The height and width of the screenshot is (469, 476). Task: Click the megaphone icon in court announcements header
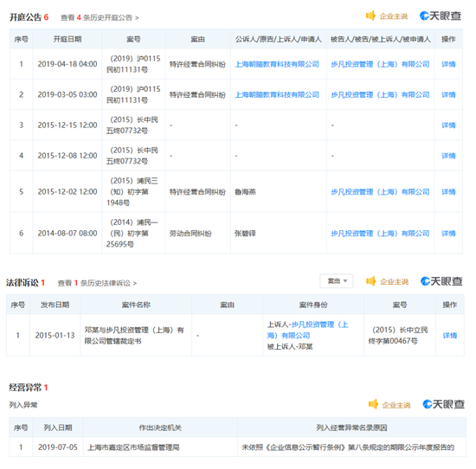coord(370,16)
